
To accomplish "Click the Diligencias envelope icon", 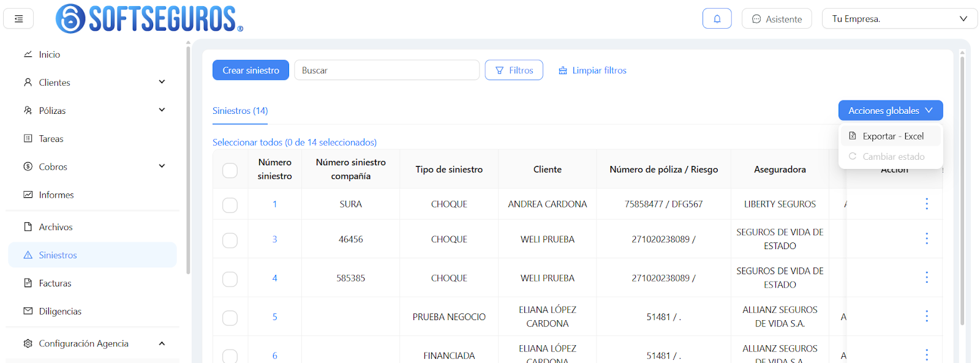I will [28, 311].
